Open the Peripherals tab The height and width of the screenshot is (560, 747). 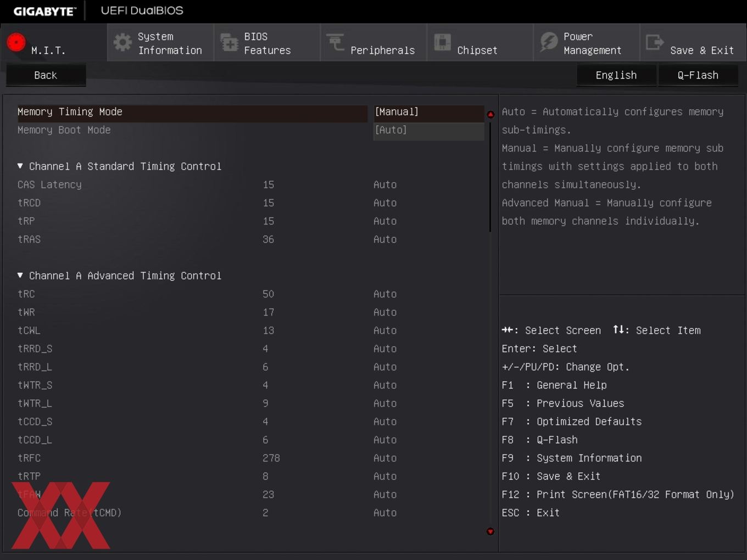(374, 42)
